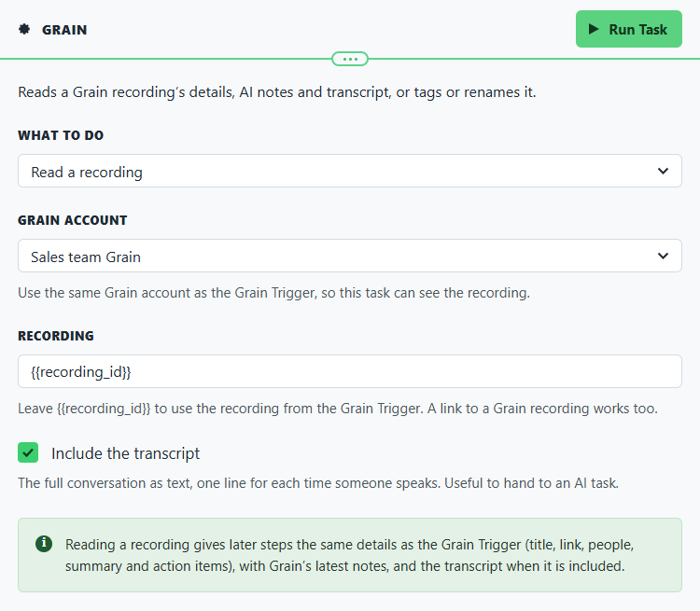This screenshot has height=611, width=700.
Task: Click the 'The full conversation as text' hint
Action: (318, 483)
